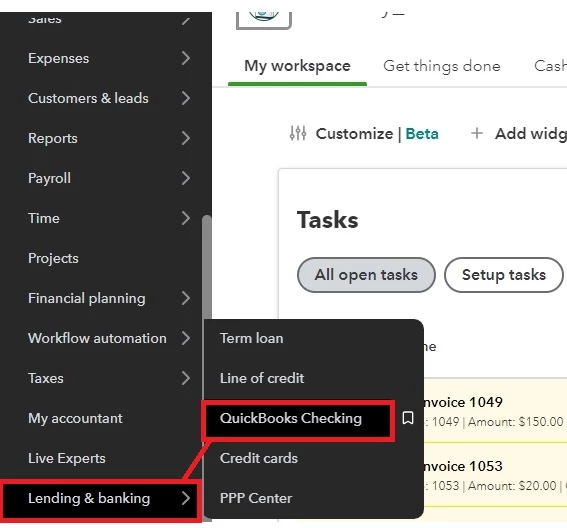The height and width of the screenshot is (528, 567).
Task: Switch to the Get things done tab
Action: point(442,66)
